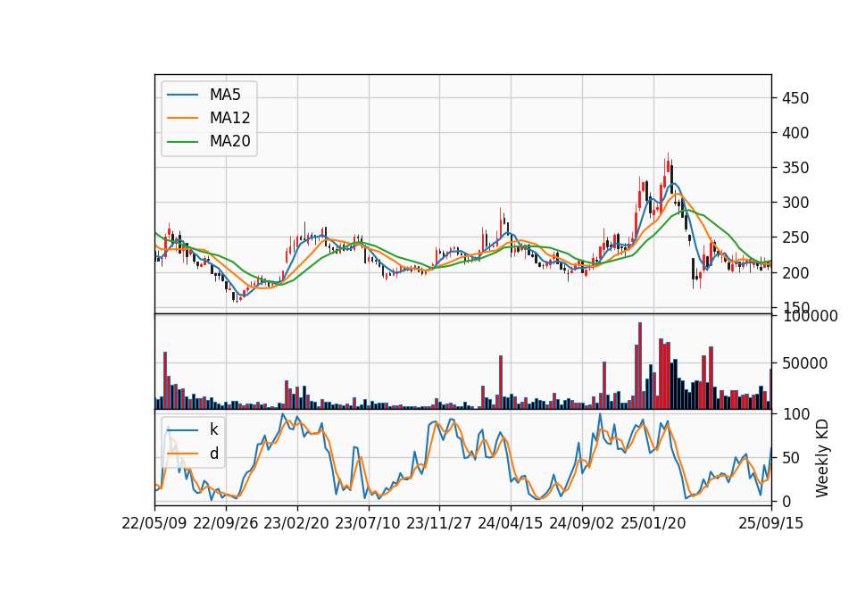Click the orange MA12 legend line sample

(182, 118)
